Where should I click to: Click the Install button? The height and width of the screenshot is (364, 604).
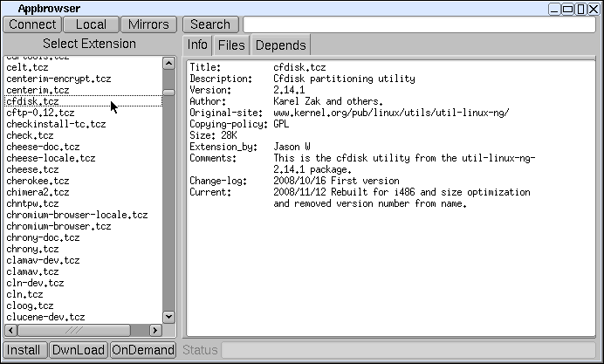(x=24, y=351)
